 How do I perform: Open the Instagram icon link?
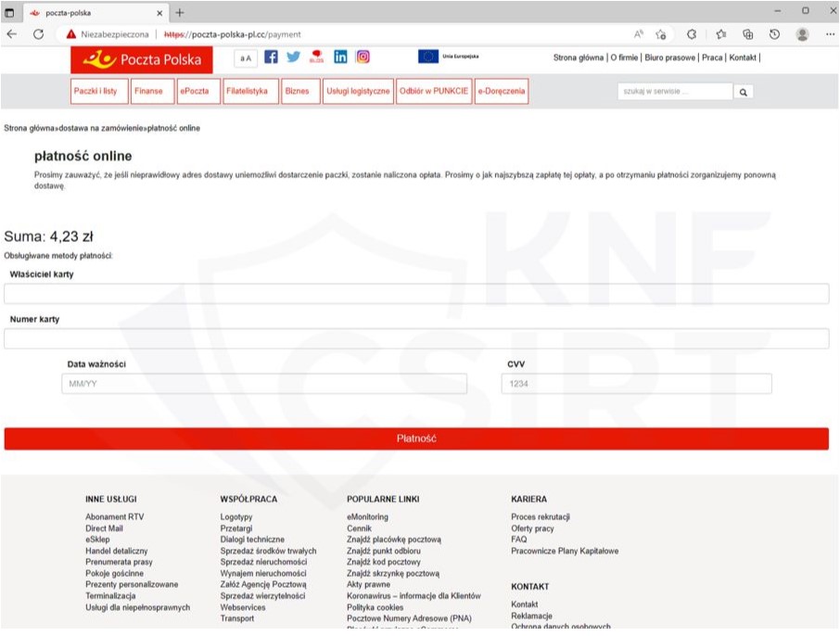coord(363,57)
